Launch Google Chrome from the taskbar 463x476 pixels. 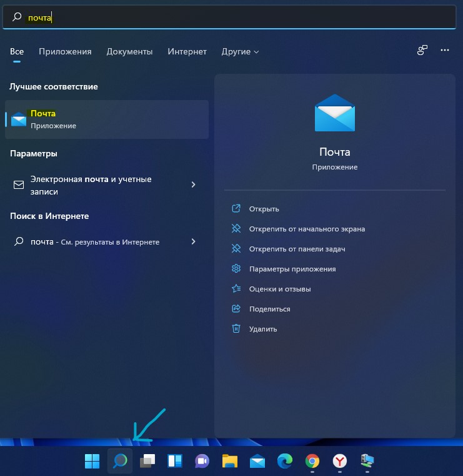(312, 461)
